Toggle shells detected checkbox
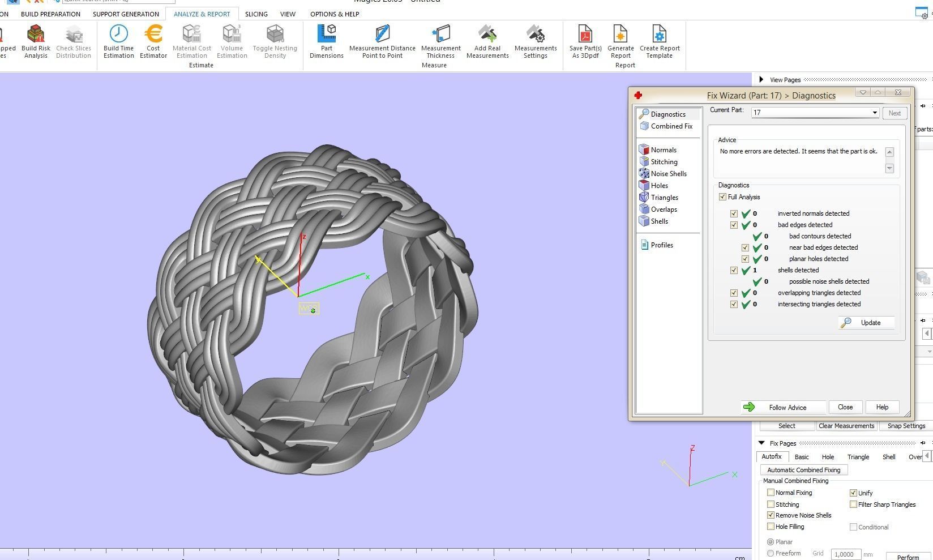The height and width of the screenshot is (560, 933). [734, 270]
